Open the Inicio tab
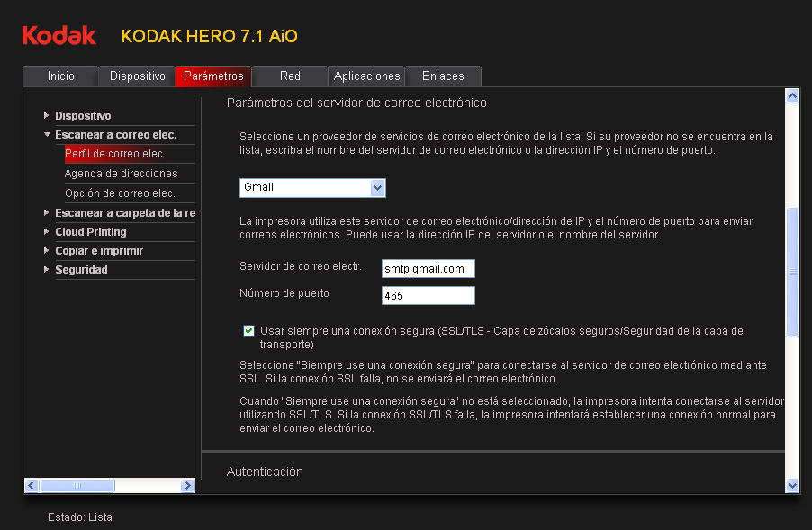Viewport: 812px width, 530px height. click(x=60, y=76)
